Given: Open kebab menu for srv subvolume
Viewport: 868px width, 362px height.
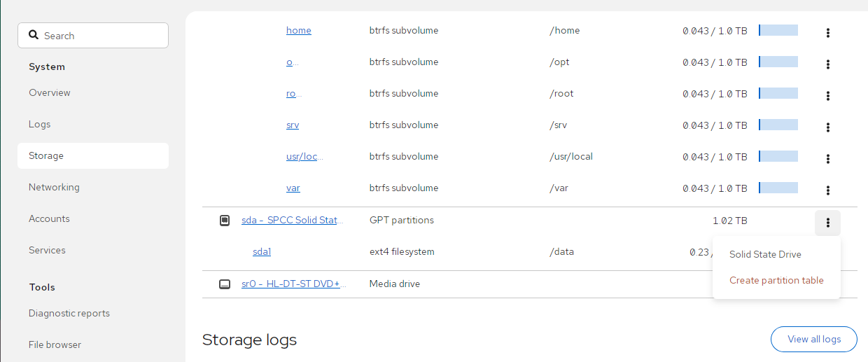Looking at the screenshot, I should (827, 127).
